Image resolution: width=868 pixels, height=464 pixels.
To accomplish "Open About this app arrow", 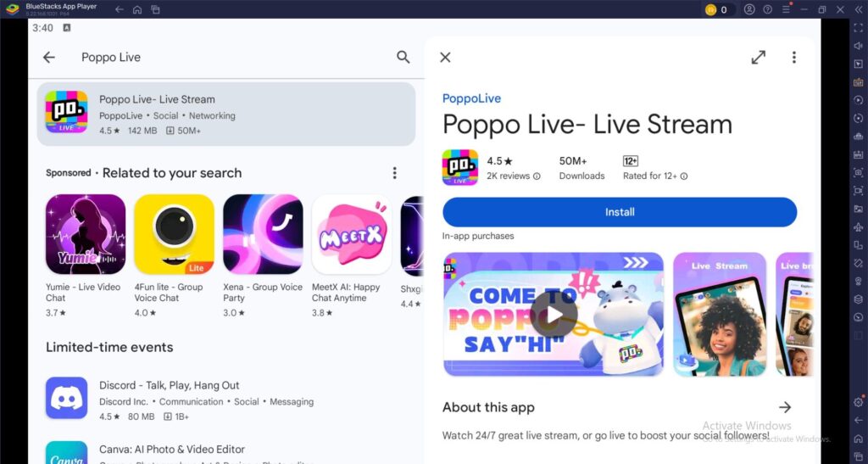I will (785, 407).
